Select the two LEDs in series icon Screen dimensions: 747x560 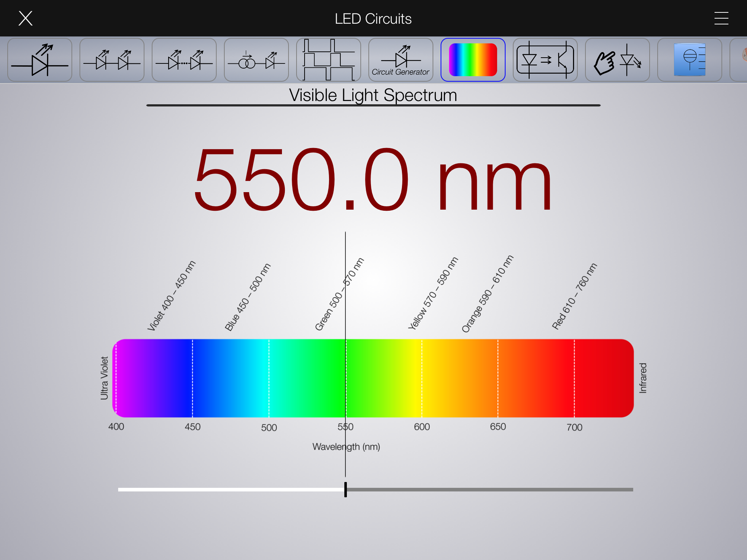[x=112, y=60]
